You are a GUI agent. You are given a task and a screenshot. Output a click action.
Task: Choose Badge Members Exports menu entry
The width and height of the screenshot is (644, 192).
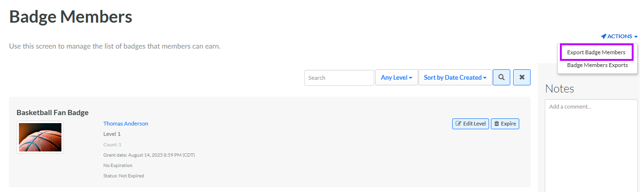pos(597,65)
